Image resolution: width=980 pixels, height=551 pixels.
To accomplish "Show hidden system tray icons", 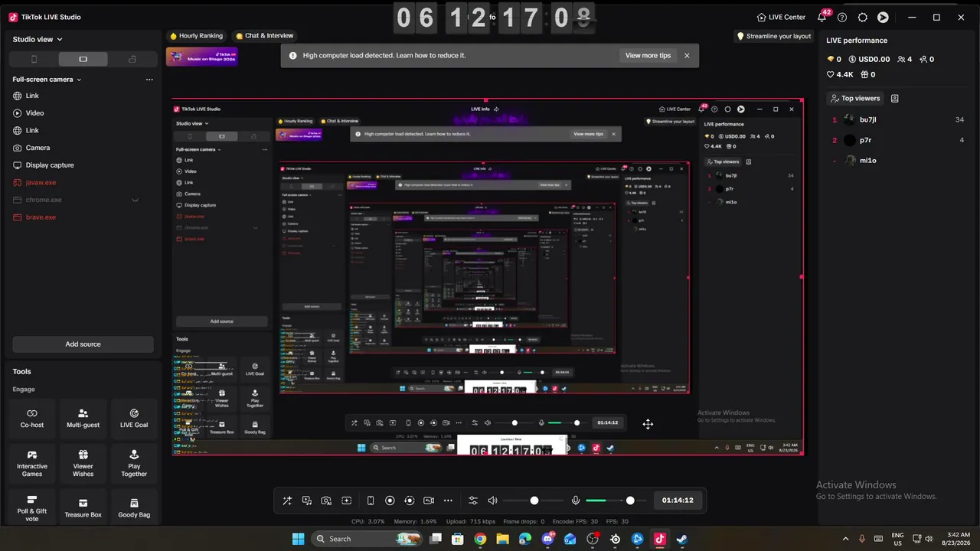I will click(845, 539).
